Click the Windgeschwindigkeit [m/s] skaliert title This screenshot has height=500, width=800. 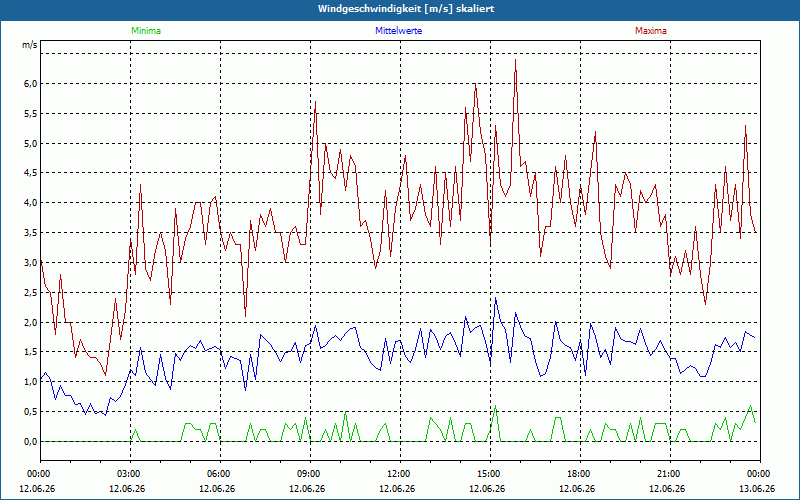coord(406,9)
